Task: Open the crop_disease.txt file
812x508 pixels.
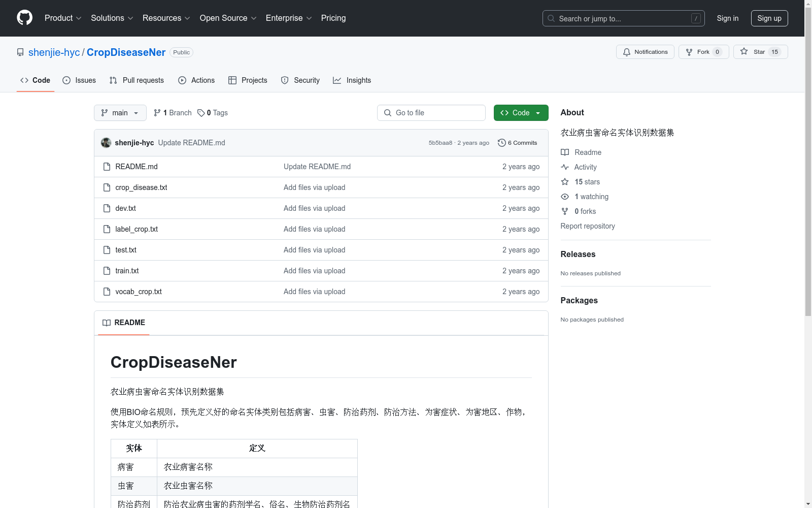Action: pos(141,187)
